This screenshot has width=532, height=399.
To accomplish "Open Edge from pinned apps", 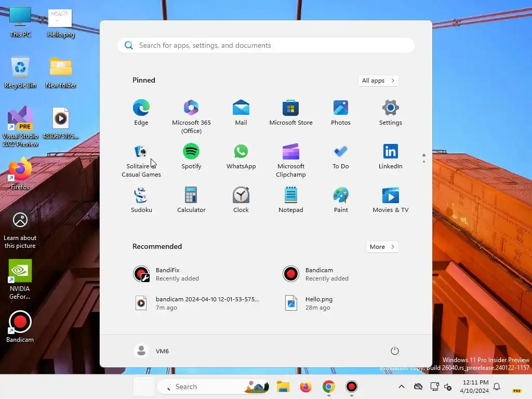I will (141, 113).
